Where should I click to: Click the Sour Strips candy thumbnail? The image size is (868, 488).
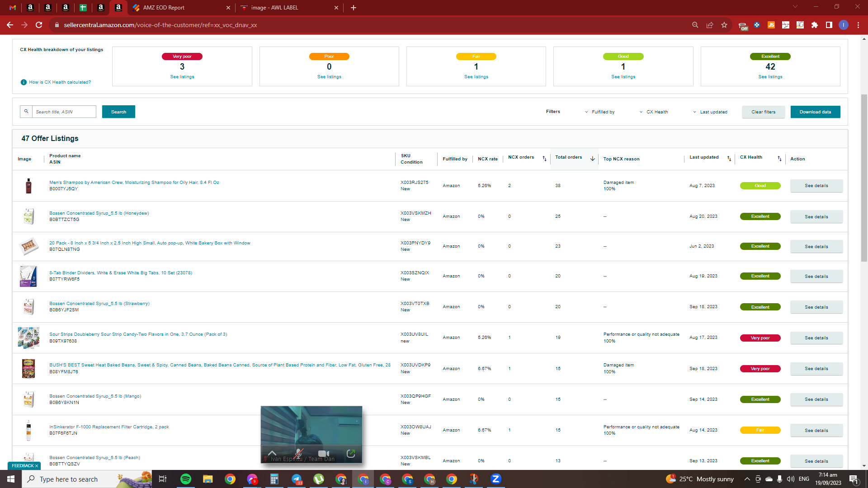pyautogui.click(x=28, y=338)
